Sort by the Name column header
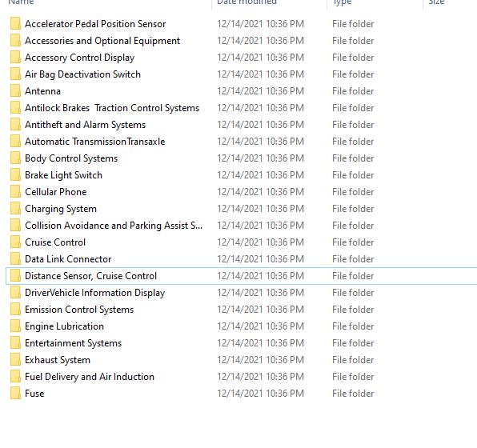Image resolution: width=477 pixels, height=448 pixels. [x=21, y=2]
